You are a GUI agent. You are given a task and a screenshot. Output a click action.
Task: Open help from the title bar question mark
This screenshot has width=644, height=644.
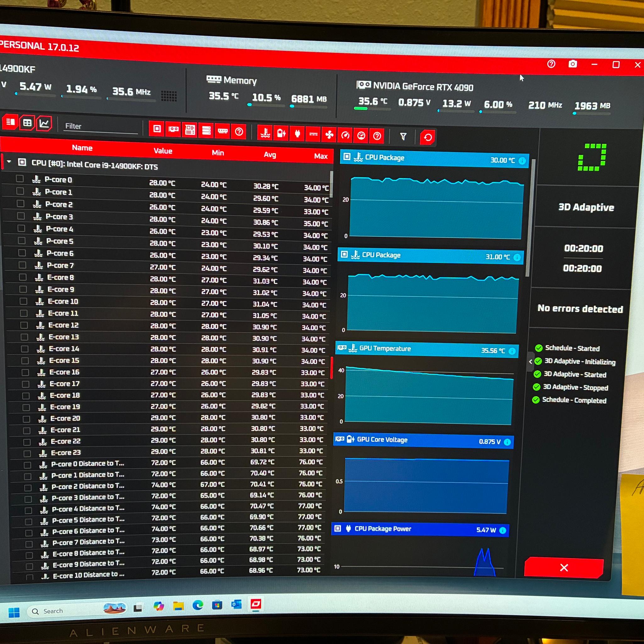pyautogui.click(x=551, y=64)
